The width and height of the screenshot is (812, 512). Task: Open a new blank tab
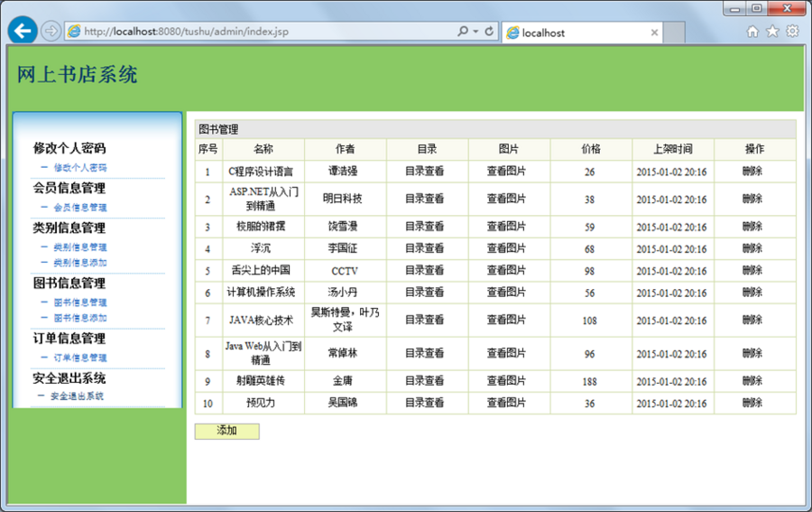click(x=674, y=33)
